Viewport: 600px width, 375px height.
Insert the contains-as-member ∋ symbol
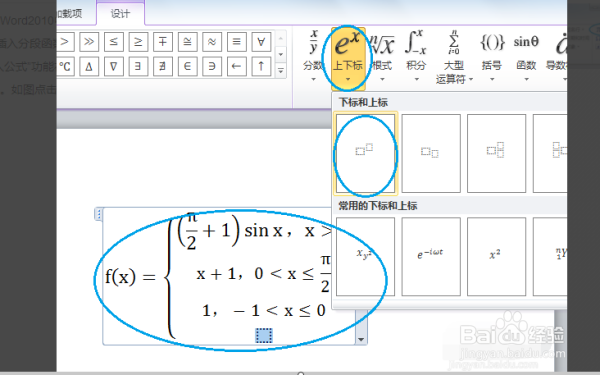pyautogui.click(x=212, y=66)
